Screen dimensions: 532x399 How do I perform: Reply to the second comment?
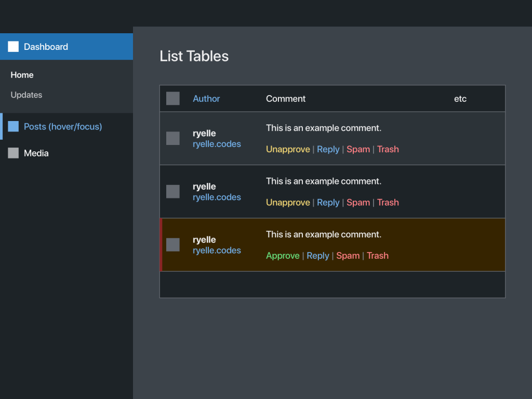(x=328, y=203)
